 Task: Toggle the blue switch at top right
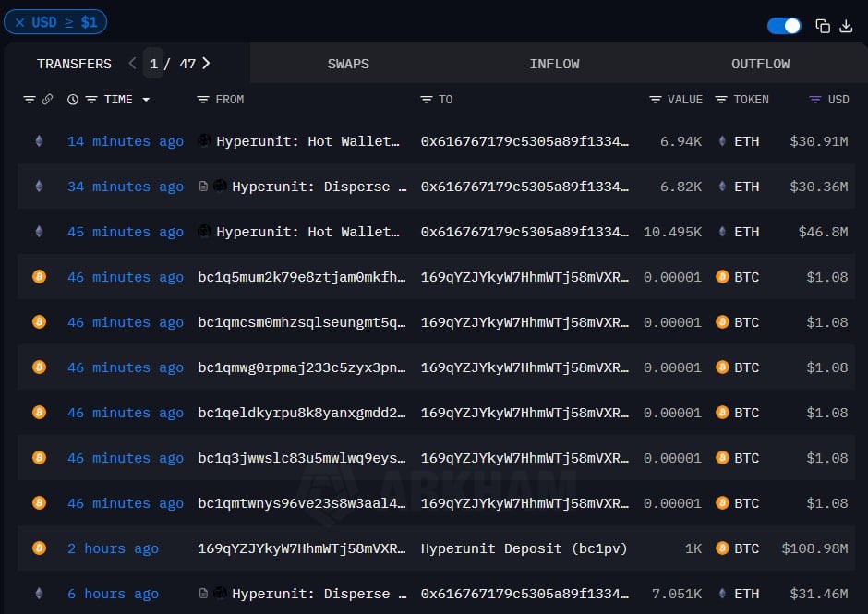784,26
